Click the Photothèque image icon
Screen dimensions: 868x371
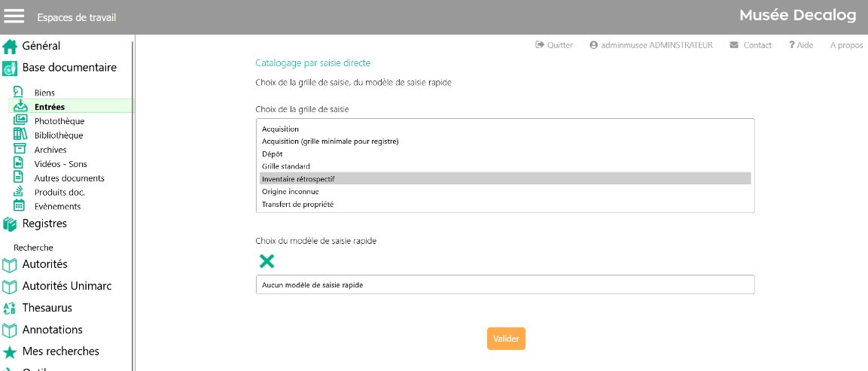point(20,120)
